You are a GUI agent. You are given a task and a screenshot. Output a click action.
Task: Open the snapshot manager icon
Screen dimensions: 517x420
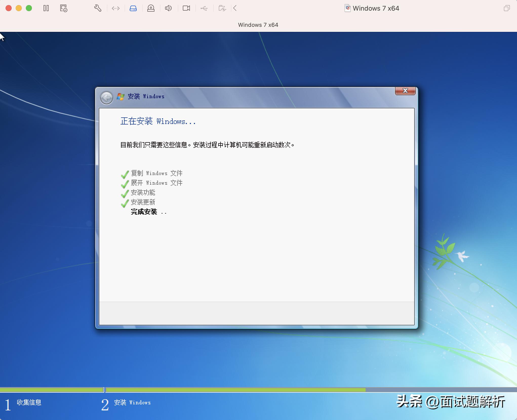pyautogui.click(x=64, y=8)
